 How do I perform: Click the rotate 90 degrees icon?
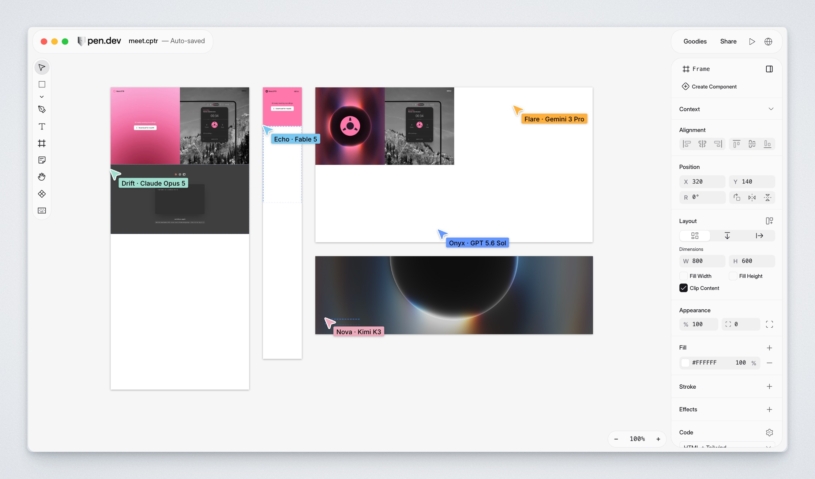(x=737, y=197)
